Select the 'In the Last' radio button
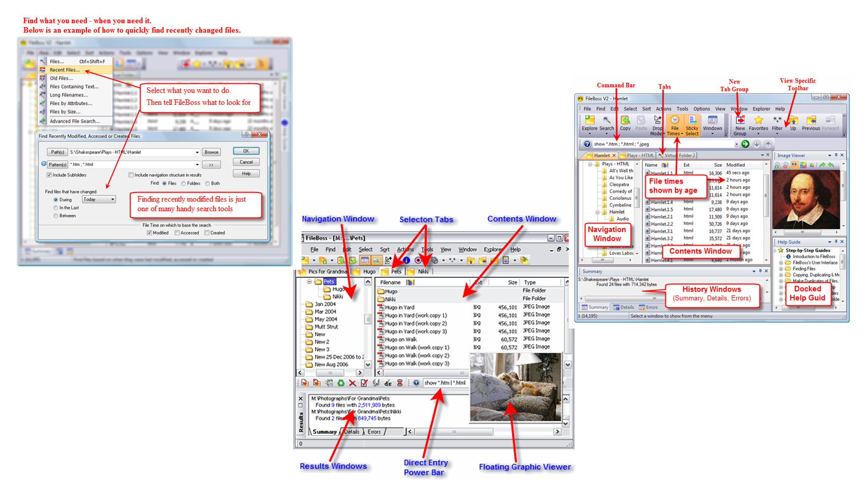This screenshot has width=868, height=488. coord(56,208)
